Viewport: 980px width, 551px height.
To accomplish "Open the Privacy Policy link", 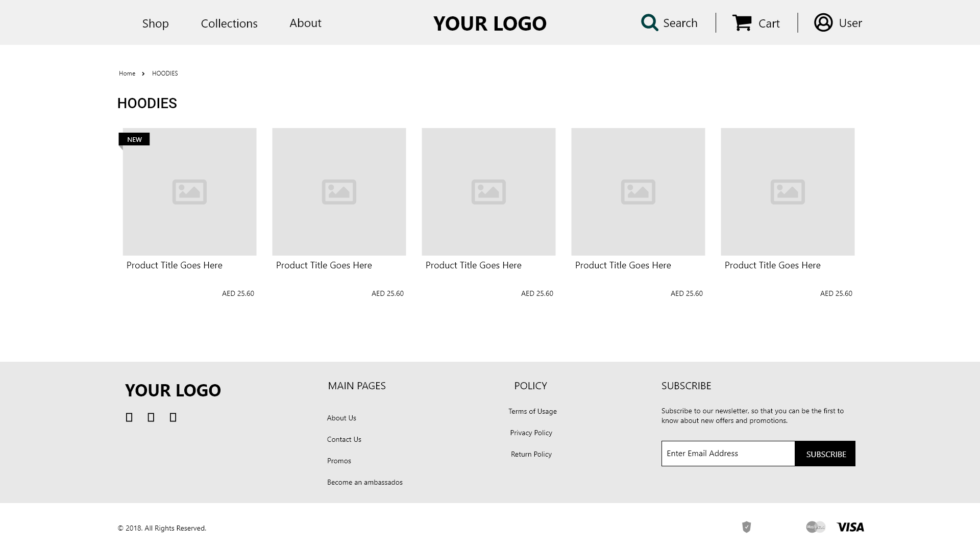I will (x=531, y=432).
